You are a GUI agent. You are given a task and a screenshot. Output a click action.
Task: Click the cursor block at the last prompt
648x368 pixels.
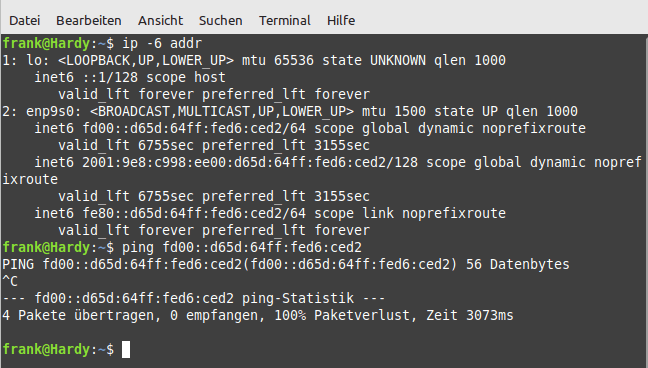[126, 349]
